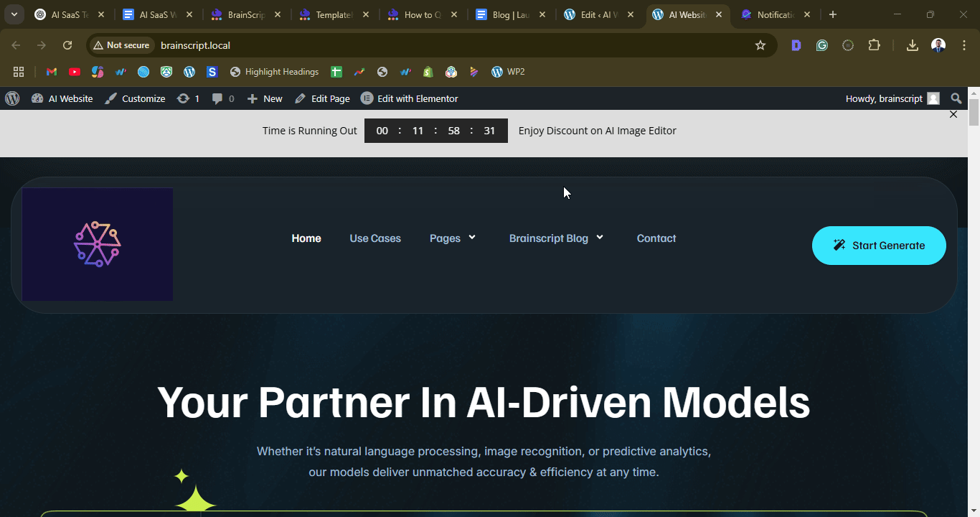Reload the current page

click(x=67, y=45)
